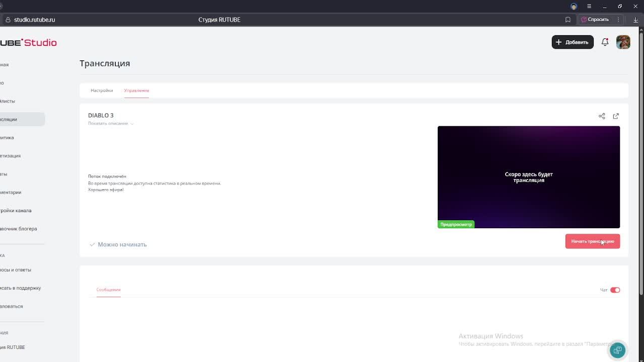Viewport: 644px width, 362px height.
Task: Open the three-dot menu beside Спросить
Action: [x=618, y=20]
